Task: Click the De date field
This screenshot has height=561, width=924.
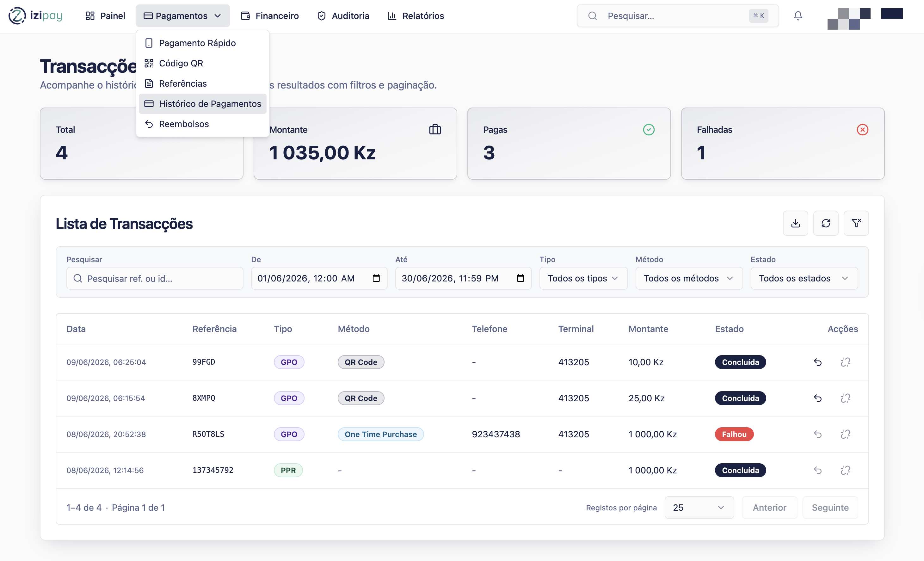Action: (319, 278)
